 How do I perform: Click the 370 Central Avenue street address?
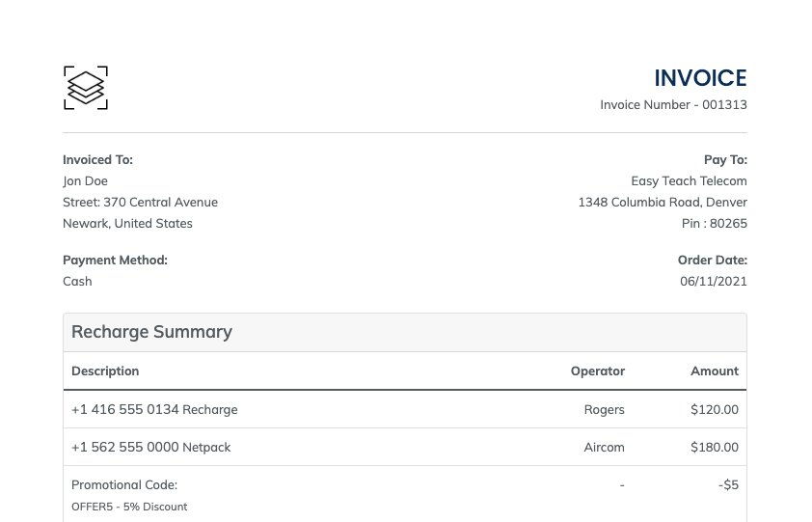tap(140, 203)
